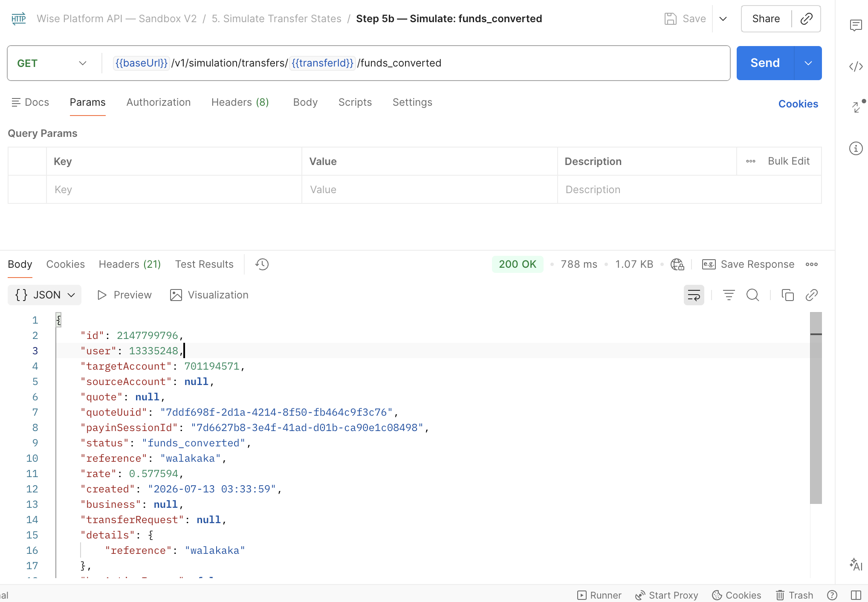Toggle word wrap in response body
868x602 pixels.
tap(694, 295)
